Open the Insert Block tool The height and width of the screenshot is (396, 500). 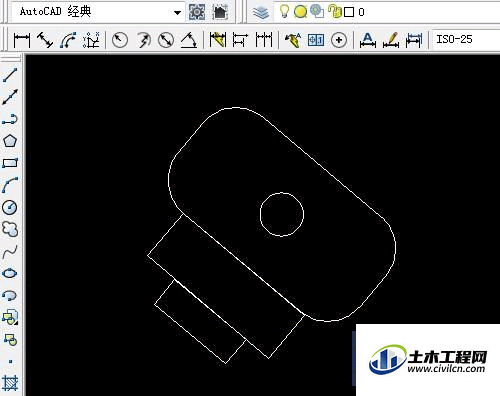(x=10, y=317)
